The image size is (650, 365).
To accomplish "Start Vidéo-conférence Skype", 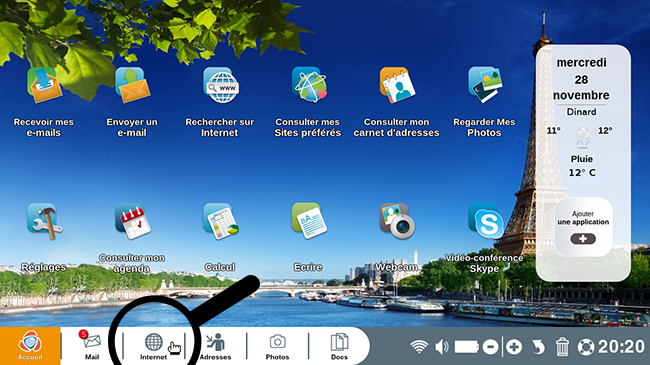I will click(x=485, y=221).
